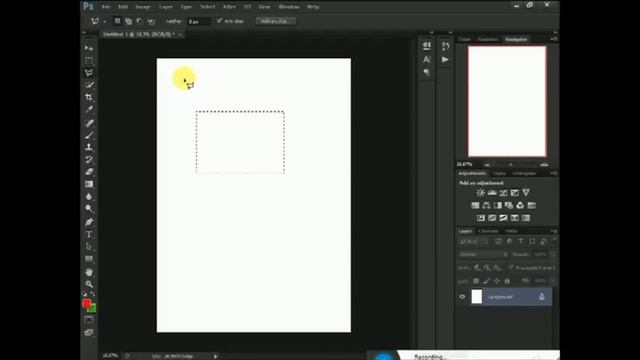Click Subtract from selection mode icon
This screenshot has height=360, width=640.
[140, 21]
